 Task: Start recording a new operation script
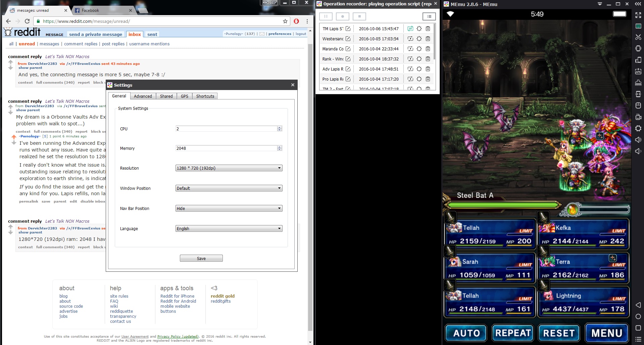click(x=343, y=16)
